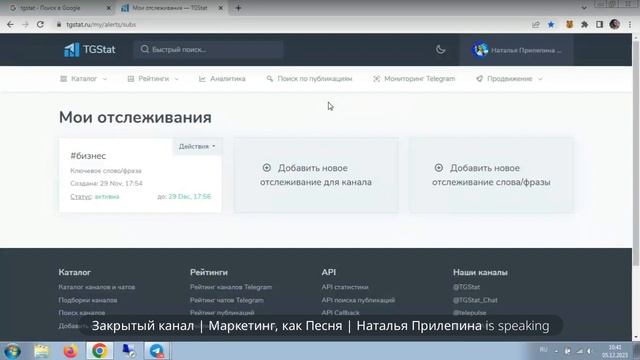Image resolution: width=640 pixels, height=360 pixels.
Task: Open Поиск по публикациям
Action: 309,79
